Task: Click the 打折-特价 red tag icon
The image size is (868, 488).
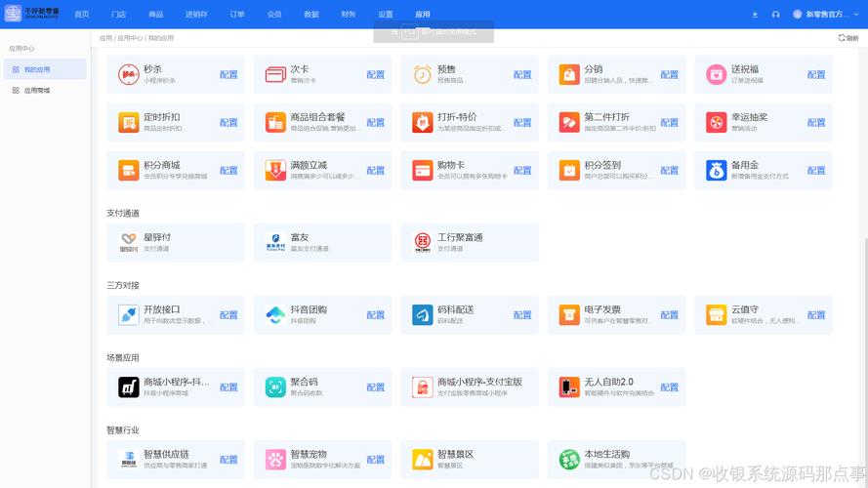Action: pyautogui.click(x=423, y=122)
